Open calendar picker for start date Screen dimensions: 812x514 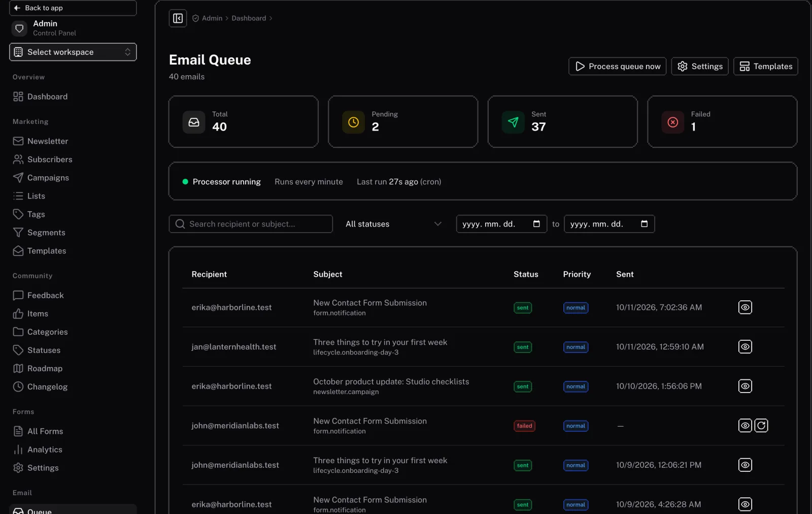pyautogui.click(x=536, y=224)
